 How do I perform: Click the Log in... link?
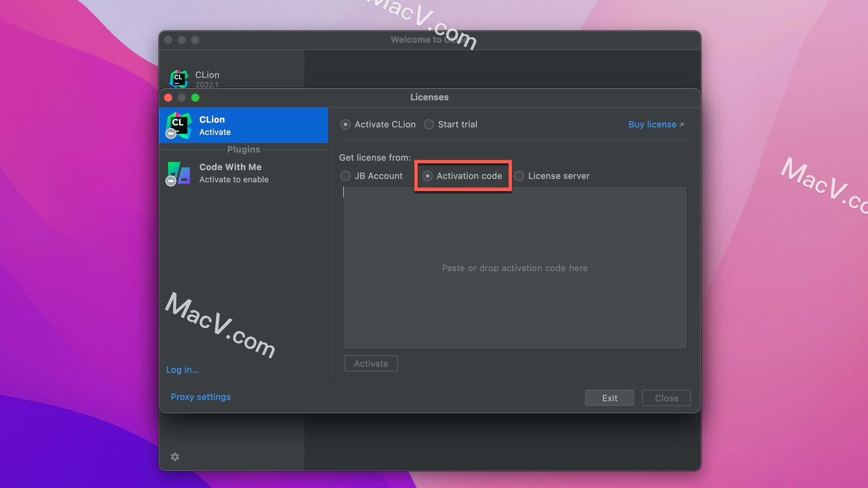pyautogui.click(x=183, y=369)
